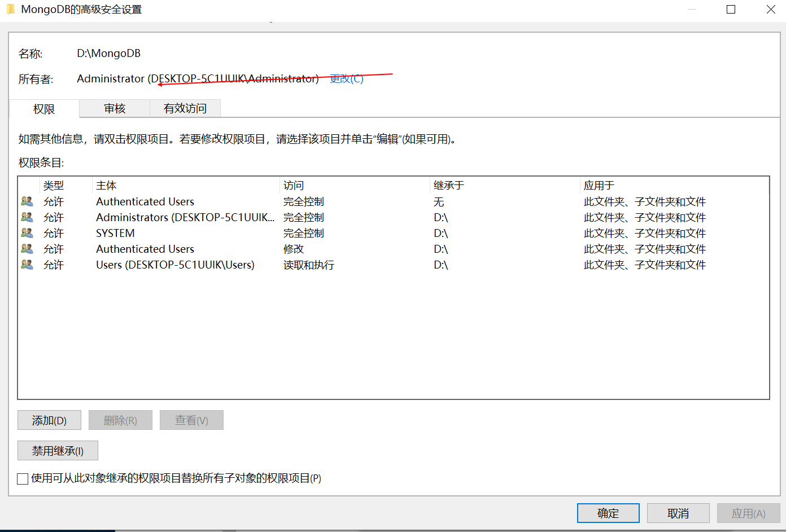Click the 添加(D) button
Image resolution: width=786 pixels, height=532 pixels.
(x=49, y=420)
